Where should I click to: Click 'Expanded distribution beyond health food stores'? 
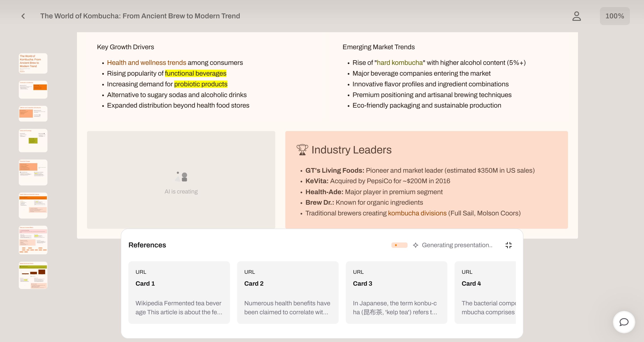[x=178, y=106]
